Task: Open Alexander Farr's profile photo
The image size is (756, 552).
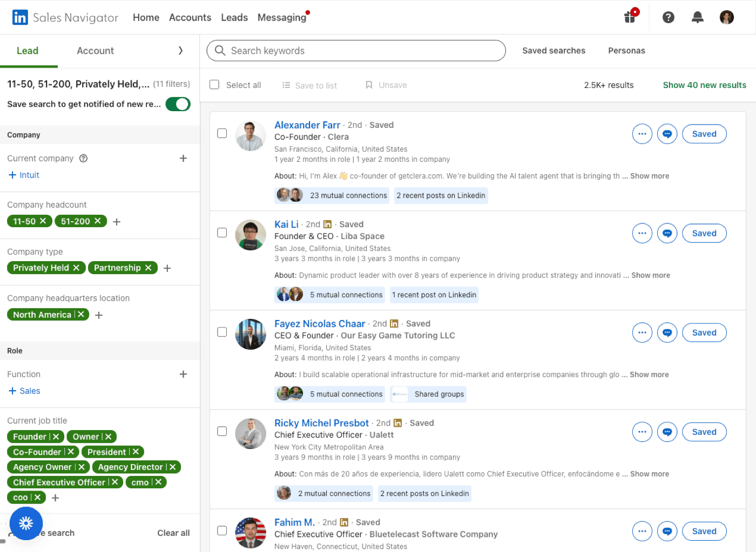Action: pyautogui.click(x=251, y=135)
